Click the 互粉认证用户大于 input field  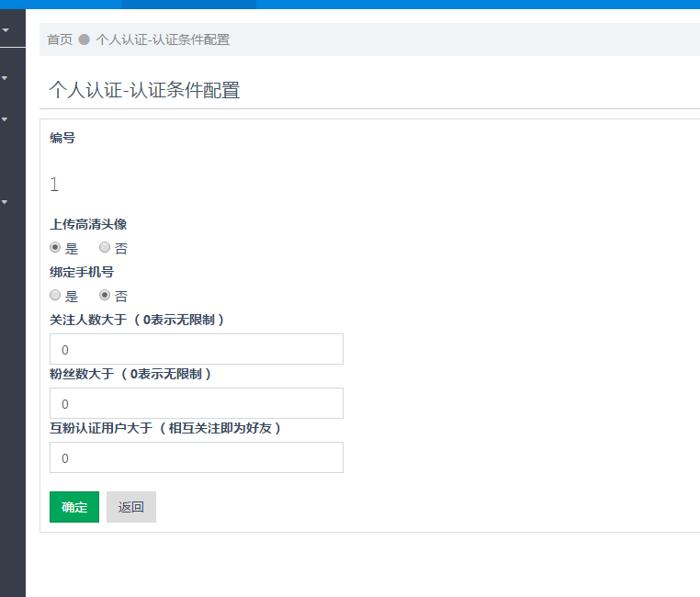coord(197,457)
